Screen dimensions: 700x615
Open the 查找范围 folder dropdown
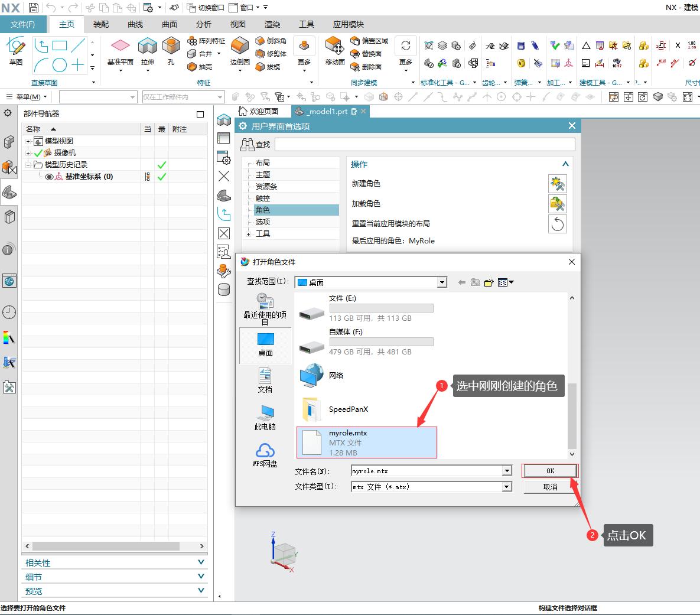pos(442,282)
